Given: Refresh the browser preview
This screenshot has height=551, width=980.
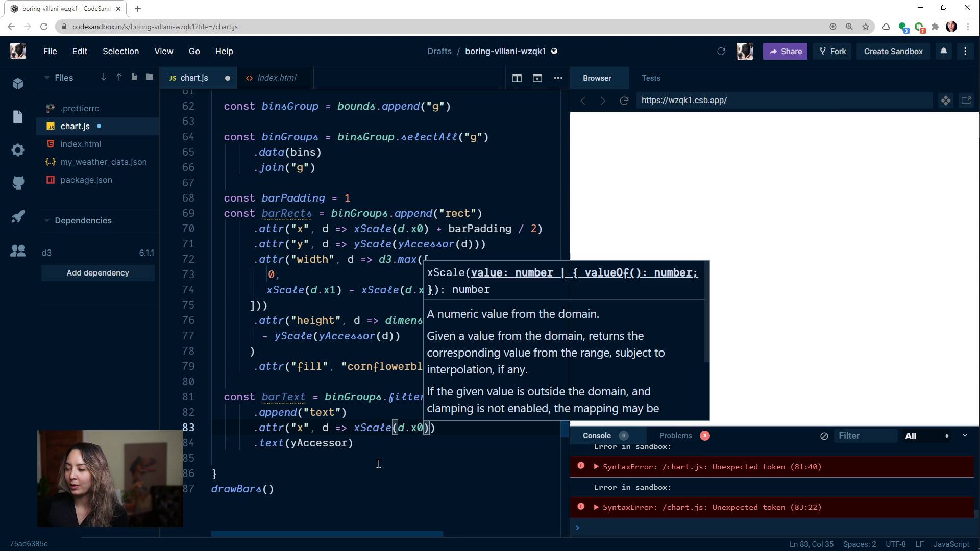Looking at the screenshot, I should [624, 101].
